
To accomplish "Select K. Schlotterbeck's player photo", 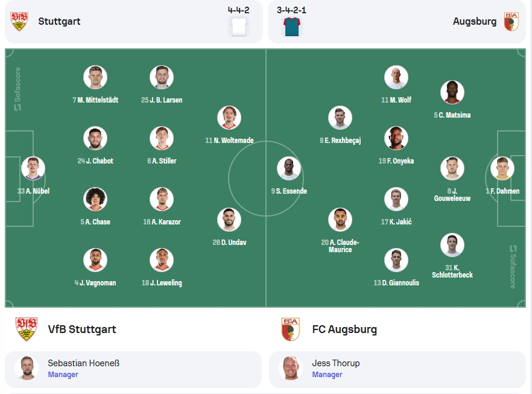I will pyautogui.click(x=452, y=245).
